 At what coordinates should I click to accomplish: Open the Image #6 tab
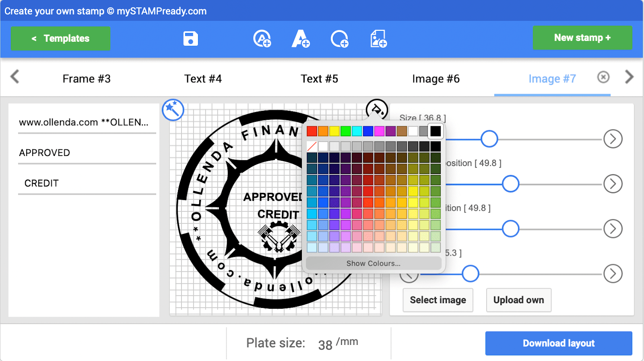(436, 79)
